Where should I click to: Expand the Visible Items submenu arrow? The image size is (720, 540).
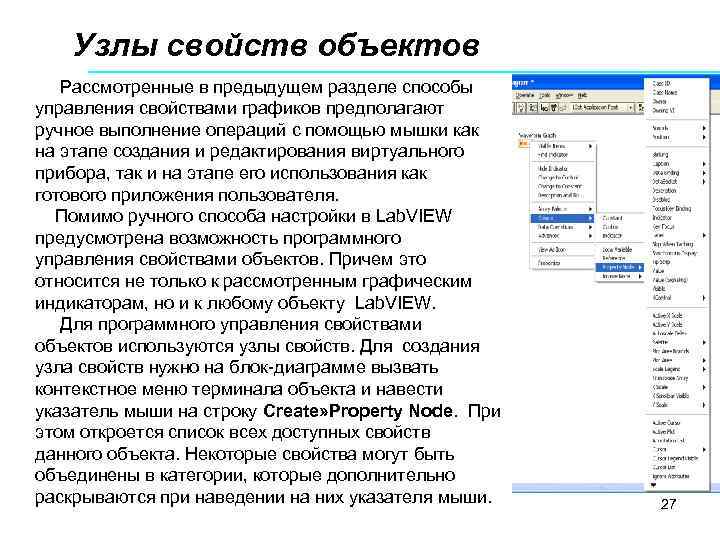click(x=590, y=146)
